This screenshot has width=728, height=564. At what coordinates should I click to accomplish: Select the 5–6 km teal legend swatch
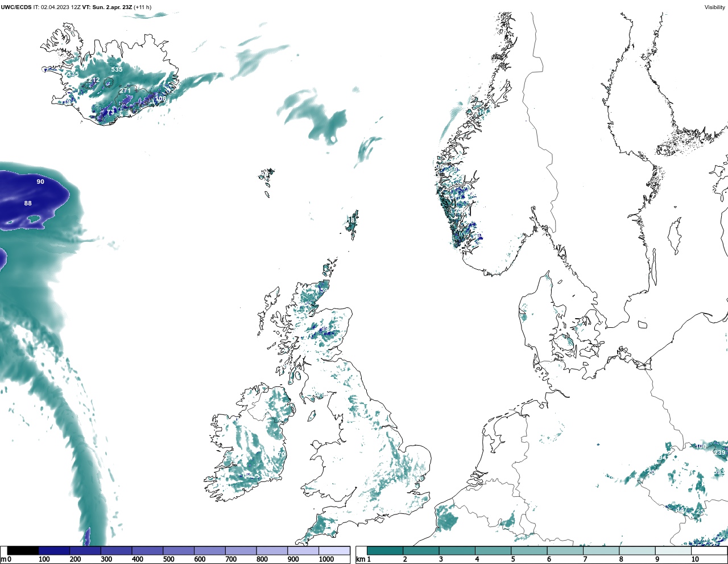[x=529, y=551]
